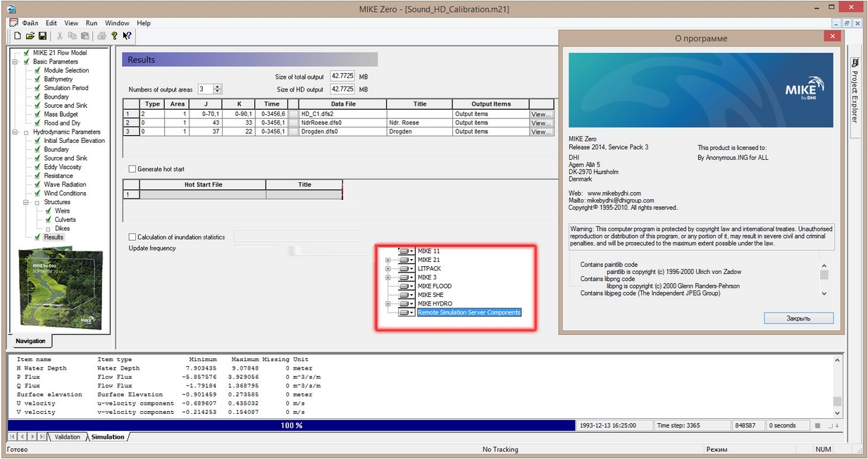Click the Navigation tab
868x459 pixels.
(31, 341)
